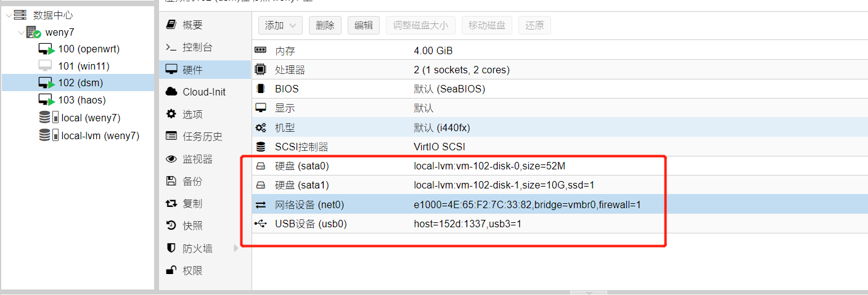Image resolution: width=868 pixels, height=295 pixels.
Task: Click the 内存 memory icon
Action: tap(261, 51)
